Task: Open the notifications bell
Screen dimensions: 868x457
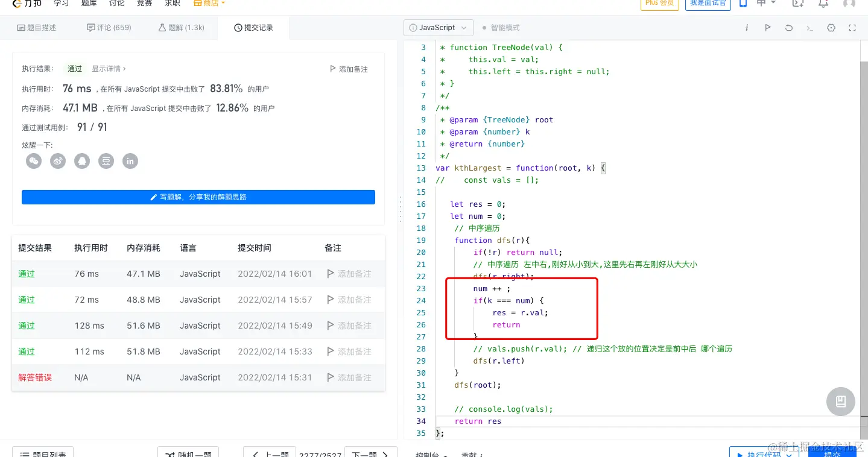Action: click(x=823, y=4)
